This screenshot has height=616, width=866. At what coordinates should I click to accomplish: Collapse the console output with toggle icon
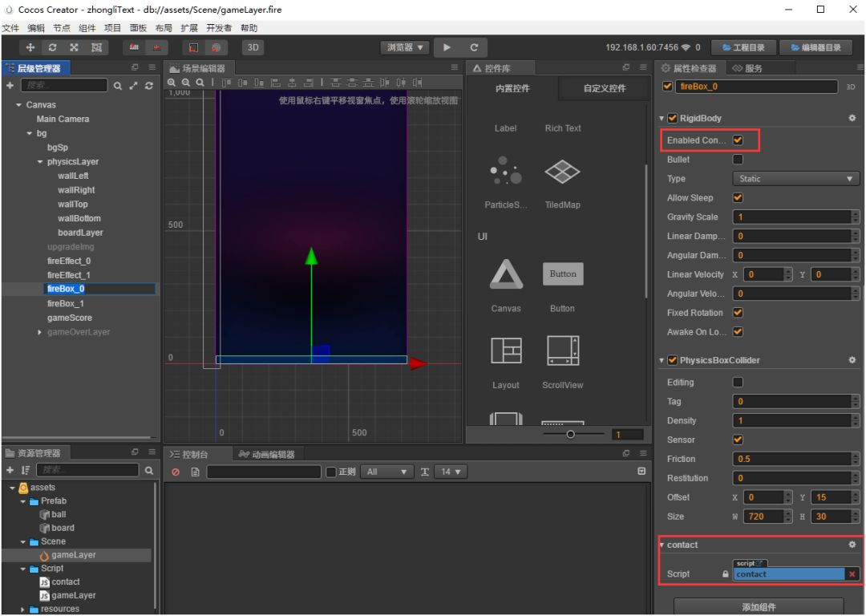point(641,472)
